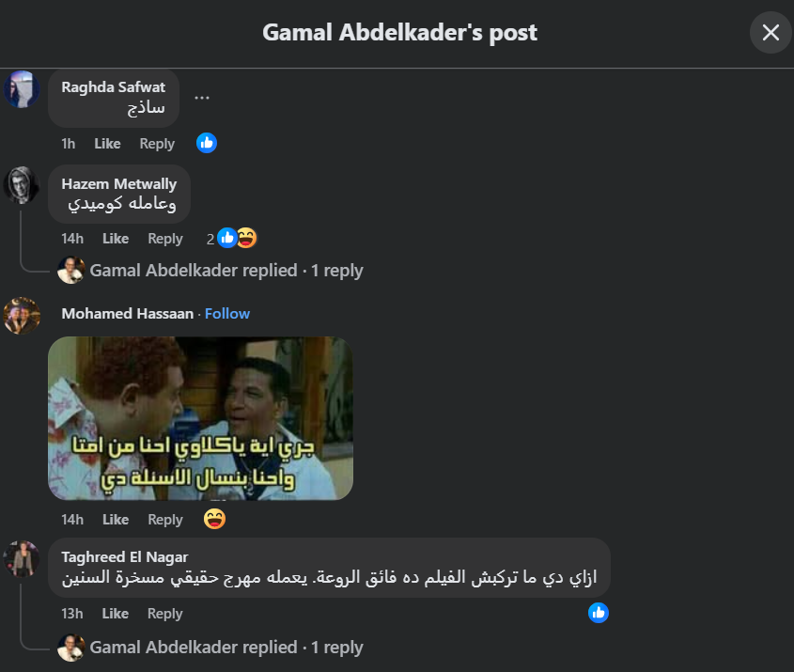Follow Mohamed Hassaan
794x672 pixels.
click(226, 314)
